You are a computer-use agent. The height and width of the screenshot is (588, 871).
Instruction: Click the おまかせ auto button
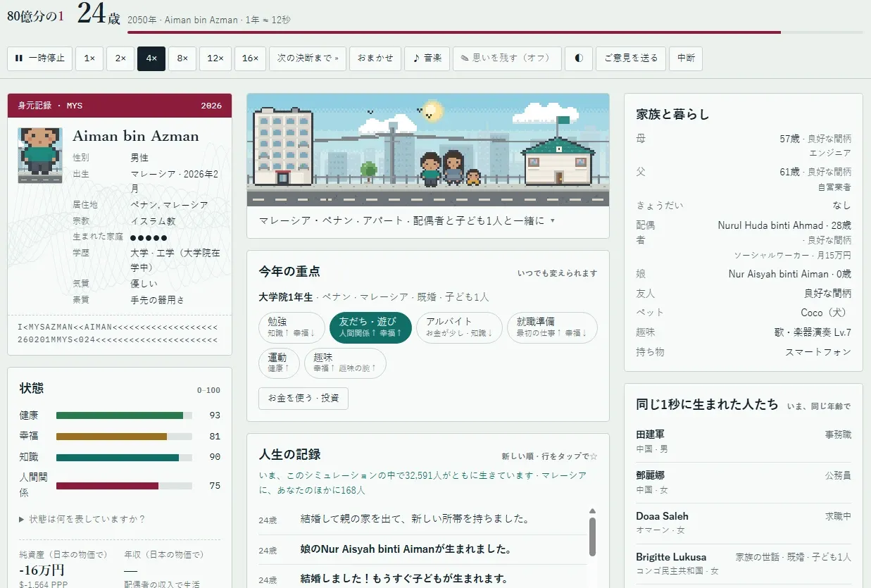click(375, 58)
